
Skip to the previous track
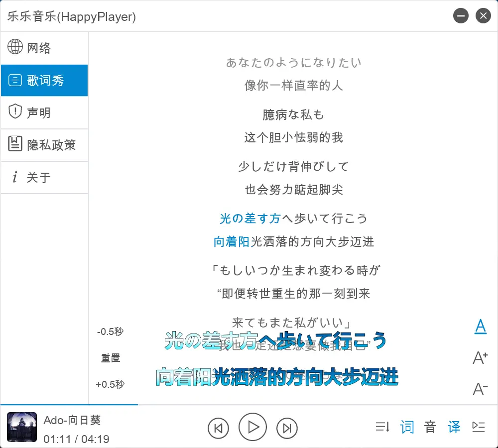click(218, 428)
